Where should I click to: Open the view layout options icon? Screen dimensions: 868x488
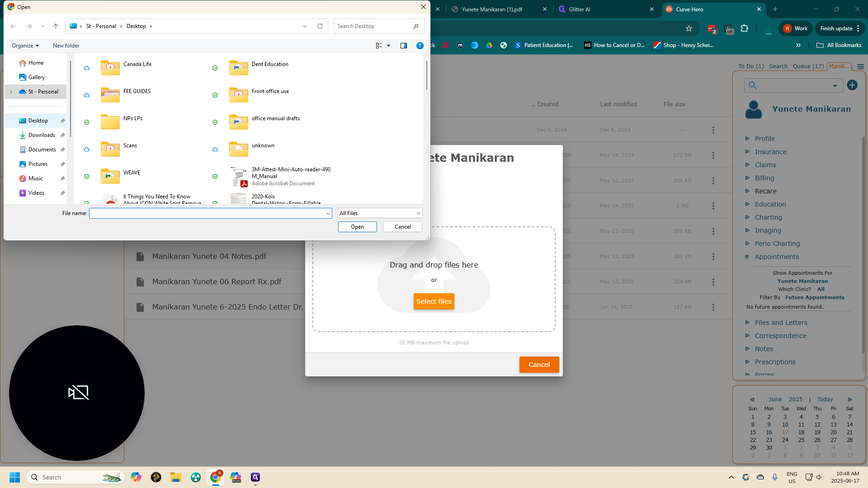pos(379,46)
